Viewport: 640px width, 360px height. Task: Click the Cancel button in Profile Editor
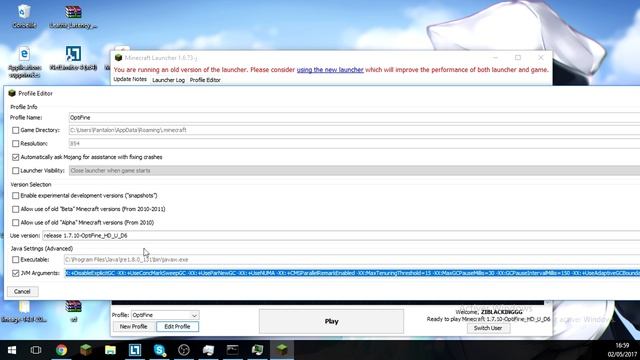pos(22,291)
